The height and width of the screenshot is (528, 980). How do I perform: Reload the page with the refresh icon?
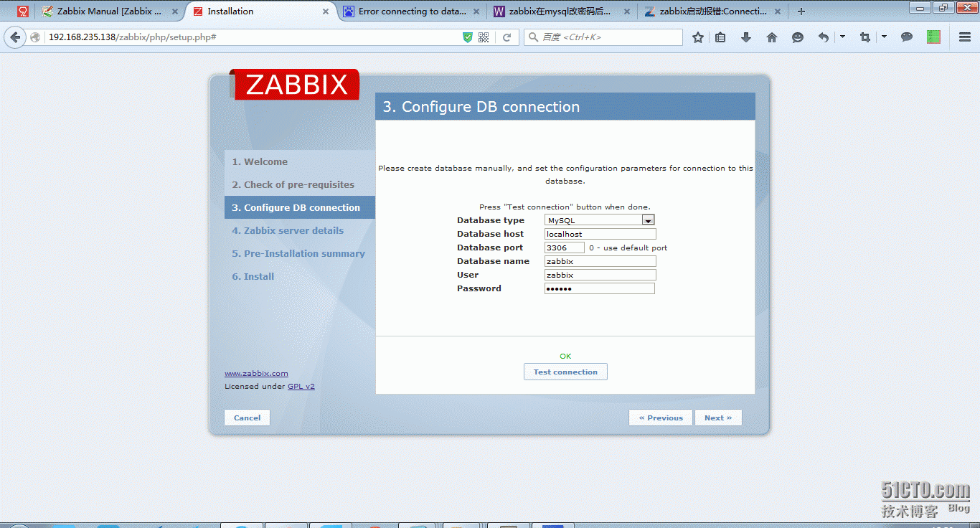[507, 37]
